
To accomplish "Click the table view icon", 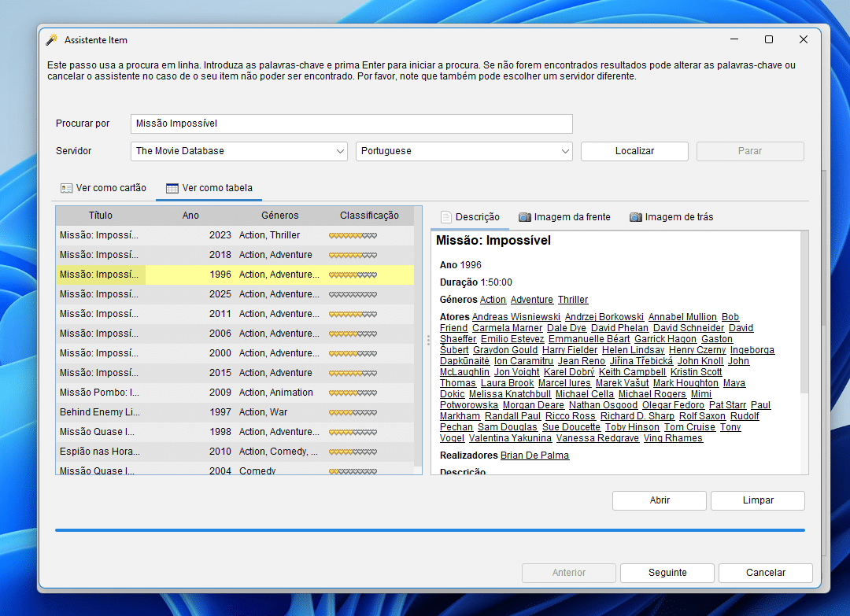I will point(172,188).
